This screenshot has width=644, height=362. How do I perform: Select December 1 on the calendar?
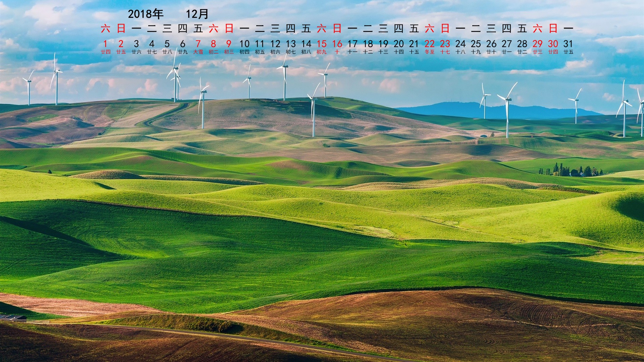pos(105,44)
